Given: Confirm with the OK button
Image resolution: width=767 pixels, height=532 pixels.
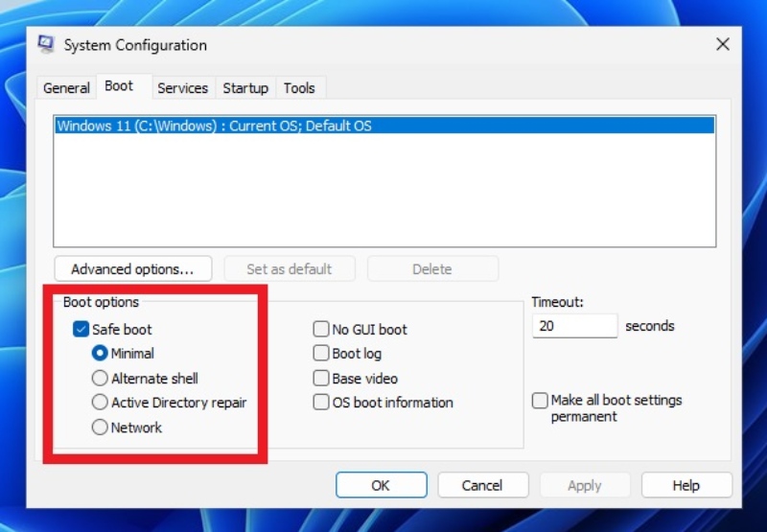Looking at the screenshot, I should (x=381, y=485).
